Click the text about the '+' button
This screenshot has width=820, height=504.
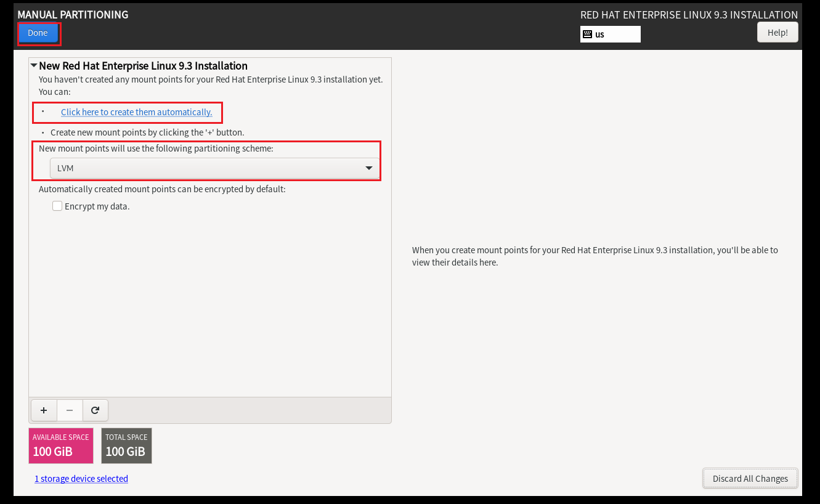(x=147, y=132)
